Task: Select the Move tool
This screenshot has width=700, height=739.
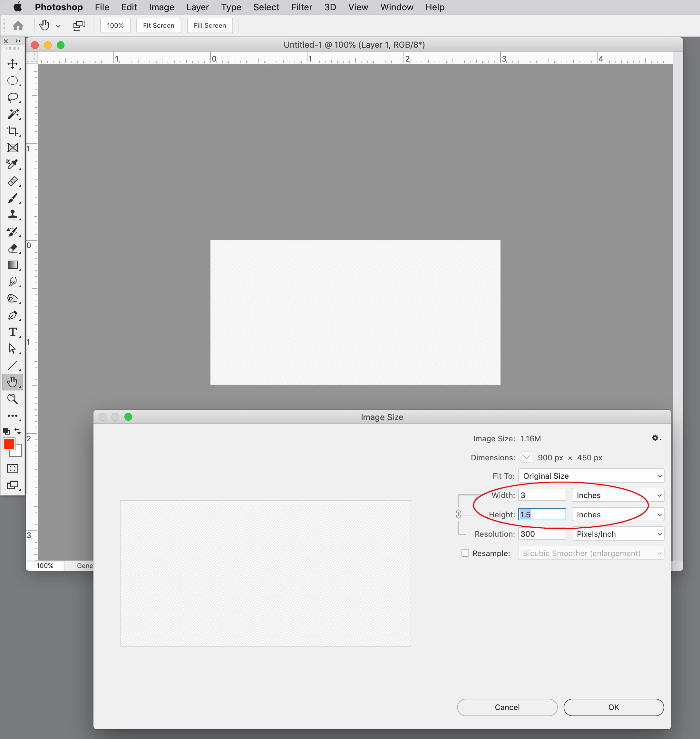Action: (x=13, y=64)
